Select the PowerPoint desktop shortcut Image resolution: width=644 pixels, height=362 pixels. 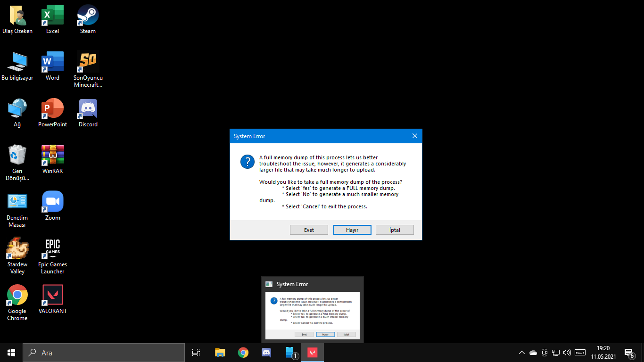pyautogui.click(x=52, y=113)
